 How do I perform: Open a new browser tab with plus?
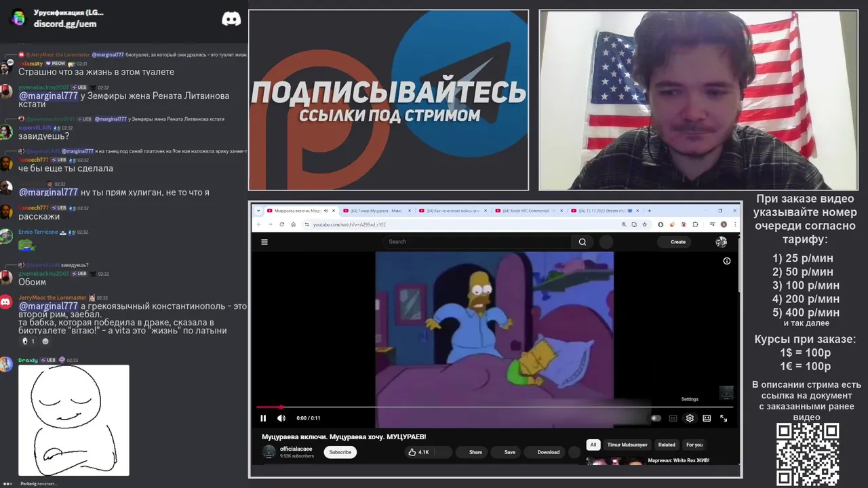click(649, 211)
